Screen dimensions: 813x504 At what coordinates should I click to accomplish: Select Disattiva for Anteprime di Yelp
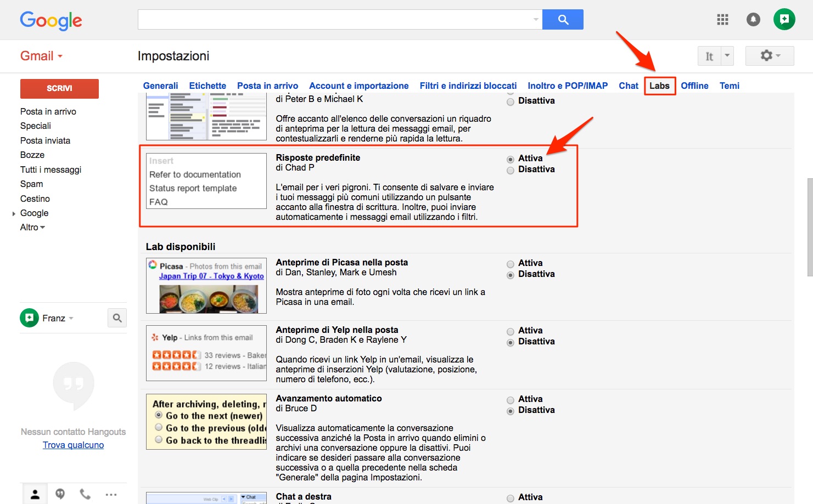511,342
